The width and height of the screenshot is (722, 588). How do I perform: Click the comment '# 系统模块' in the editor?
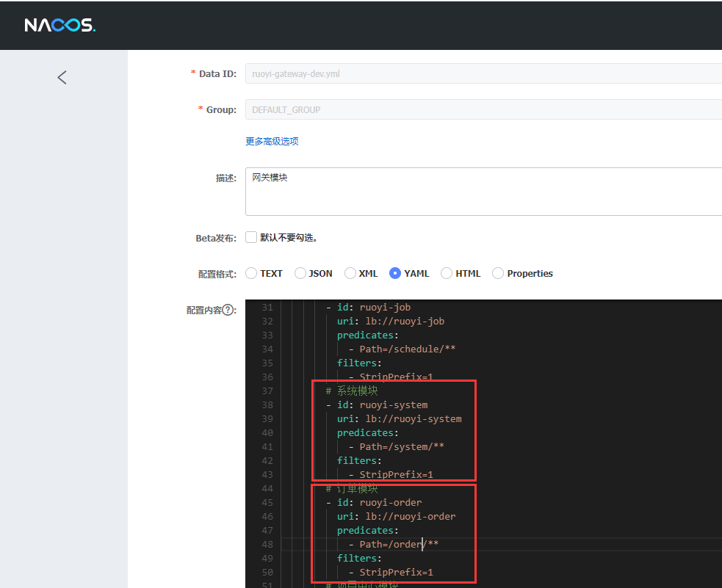coord(352,391)
